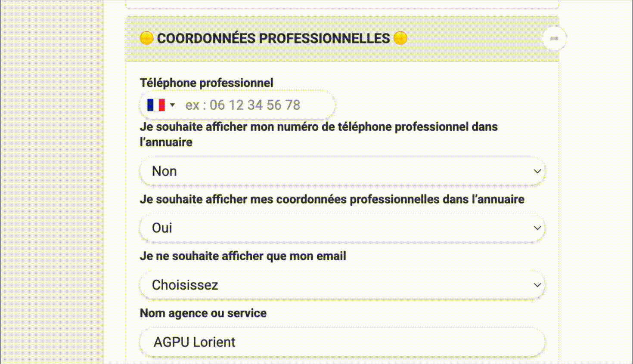Click the COORDONNÉES PROFESSIONNELLES heading text

point(273,38)
